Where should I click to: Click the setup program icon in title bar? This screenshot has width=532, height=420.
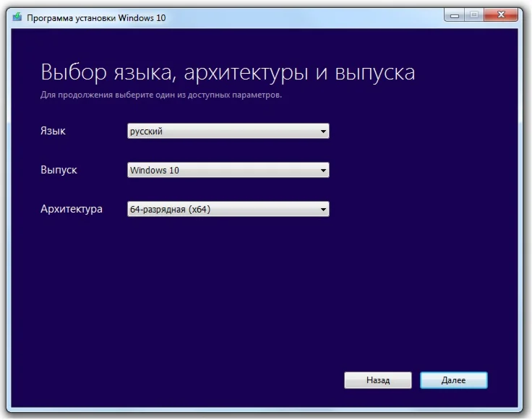[x=17, y=17]
